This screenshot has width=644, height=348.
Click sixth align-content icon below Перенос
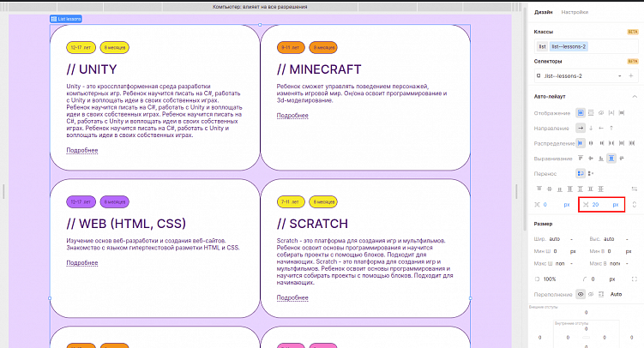click(x=591, y=189)
